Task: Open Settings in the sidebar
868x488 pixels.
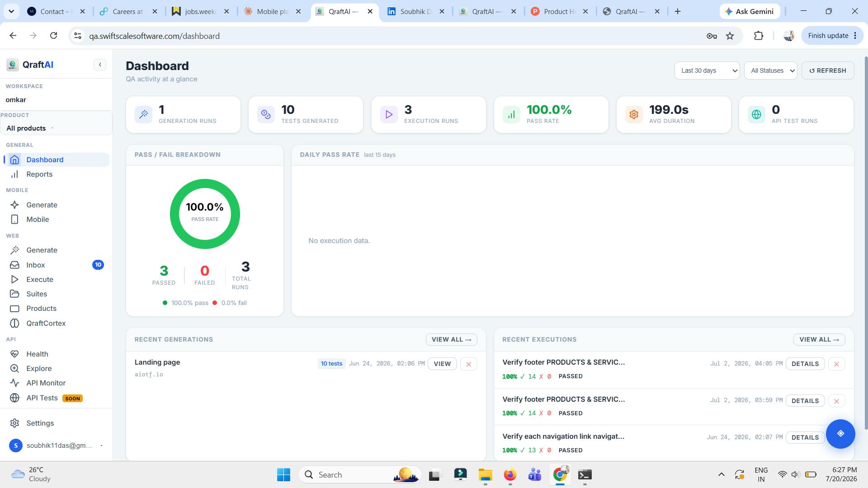Action: pyautogui.click(x=57, y=423)
